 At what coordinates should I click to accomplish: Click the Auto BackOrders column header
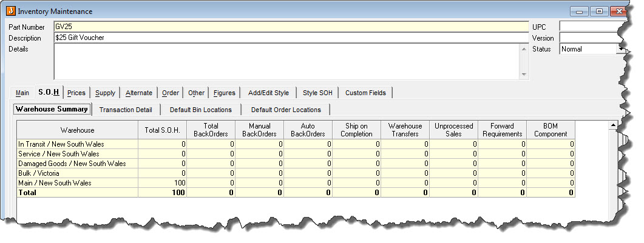tap(308, 130)
